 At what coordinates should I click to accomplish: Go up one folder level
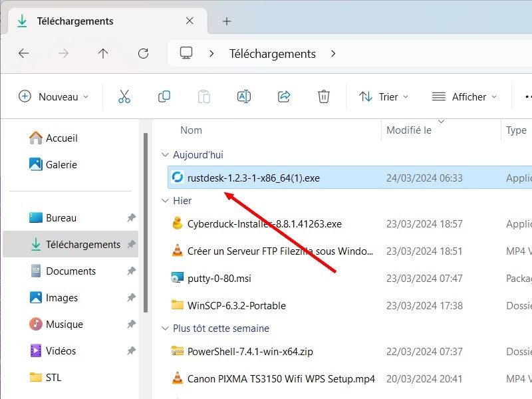point(103,53)
